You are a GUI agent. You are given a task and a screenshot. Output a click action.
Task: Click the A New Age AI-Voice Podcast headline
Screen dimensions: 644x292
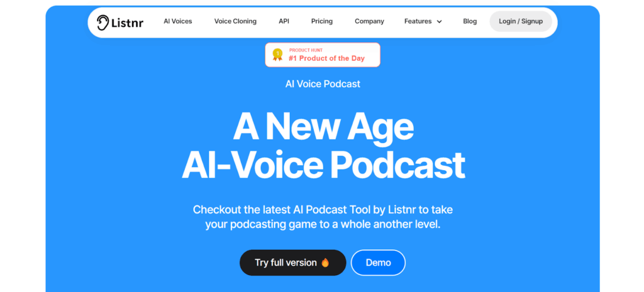point(323,147)
